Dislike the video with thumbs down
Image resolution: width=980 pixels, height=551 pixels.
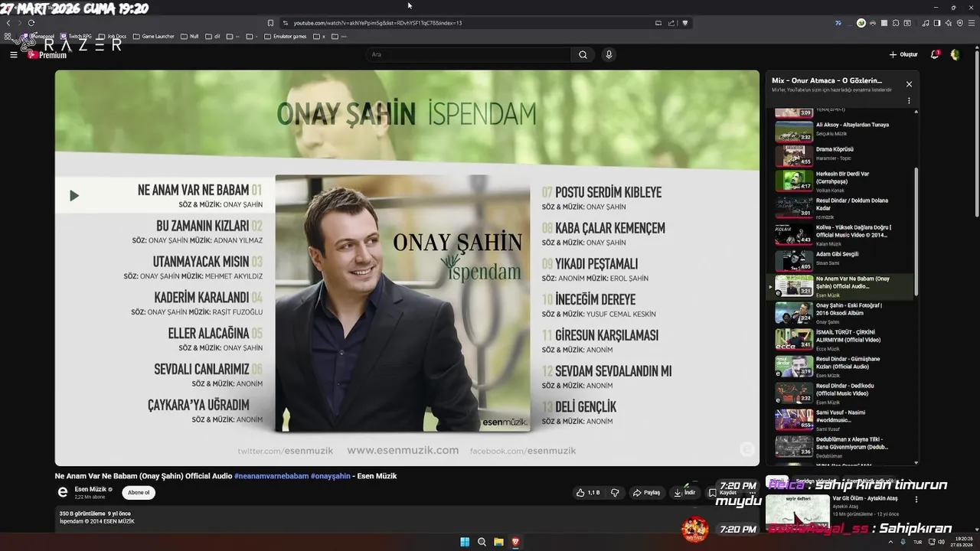click(615, 493)
